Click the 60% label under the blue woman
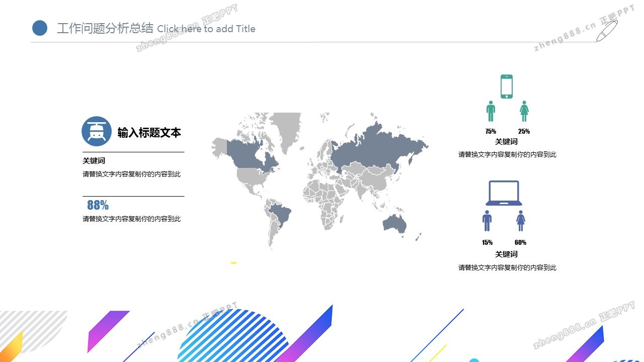The height and width of the screenshot is (362, 644). 520,242
